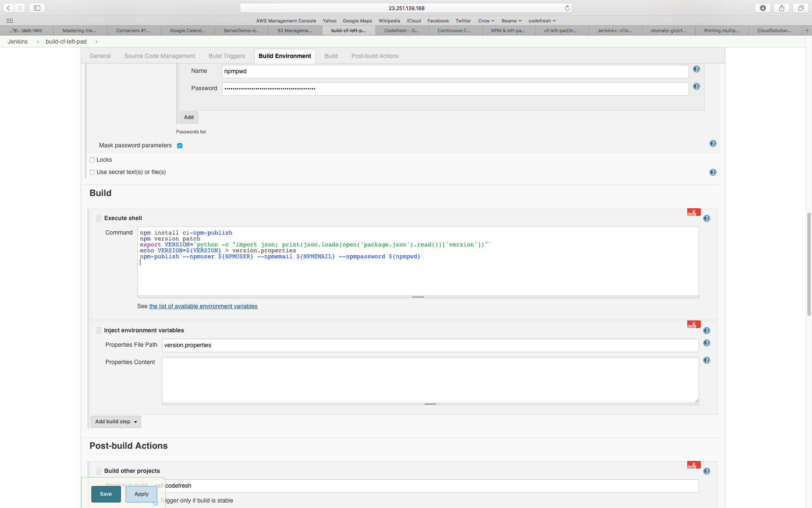Delete the Inject environment variables step
This screenshot has width=812, height=508.
(694, 324)
